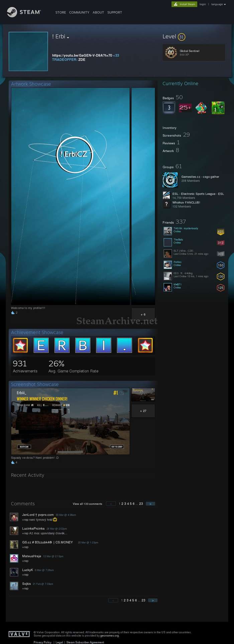The width and height of the screenshot is (234, 644).
Task: Open ESL - Electronic Sports League group
Action: click(198, 194)
